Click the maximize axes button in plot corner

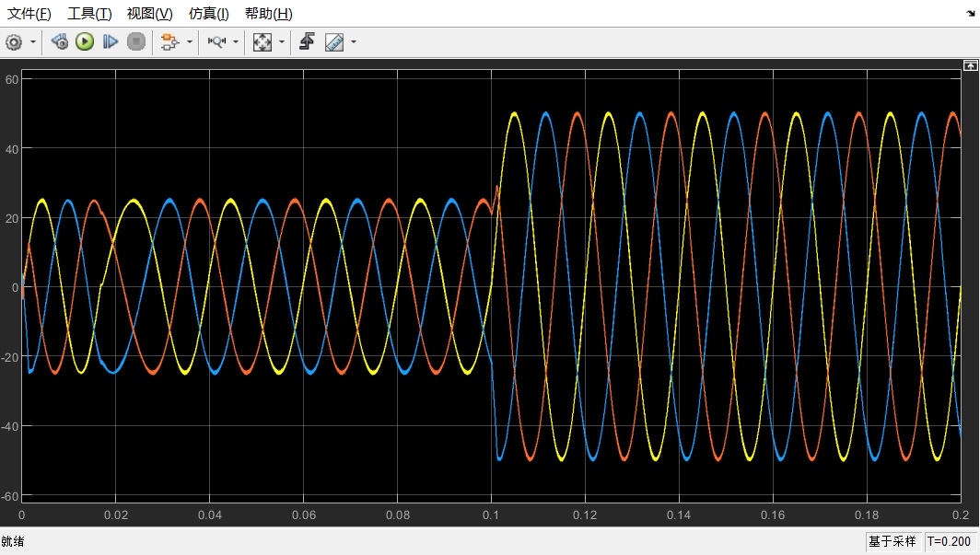(x=970, y=65)
